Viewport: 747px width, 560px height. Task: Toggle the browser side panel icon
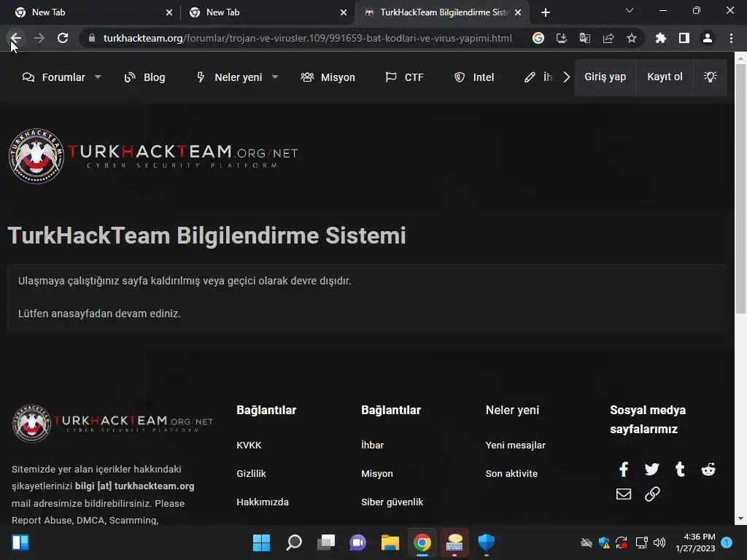(684, 38)
